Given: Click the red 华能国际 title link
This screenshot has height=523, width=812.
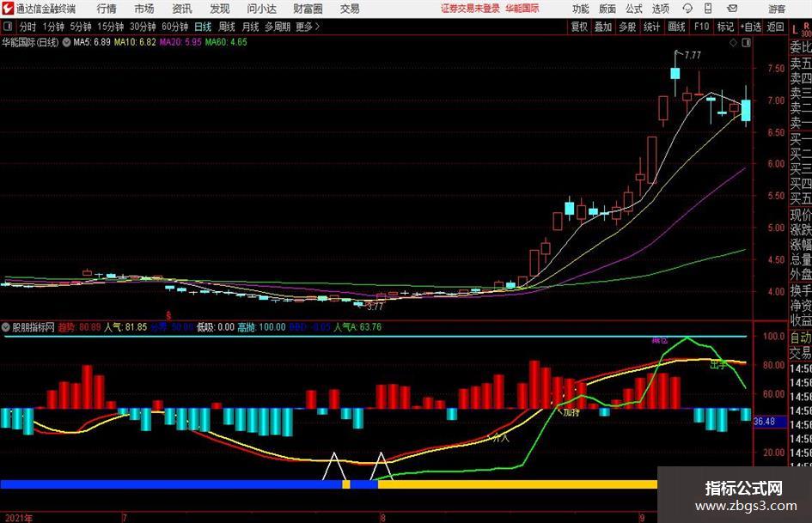Looking at the screenshot, I should 522,9.
